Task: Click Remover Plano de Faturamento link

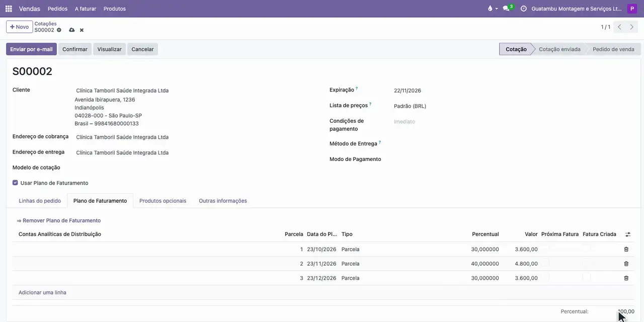Action: 59,220
